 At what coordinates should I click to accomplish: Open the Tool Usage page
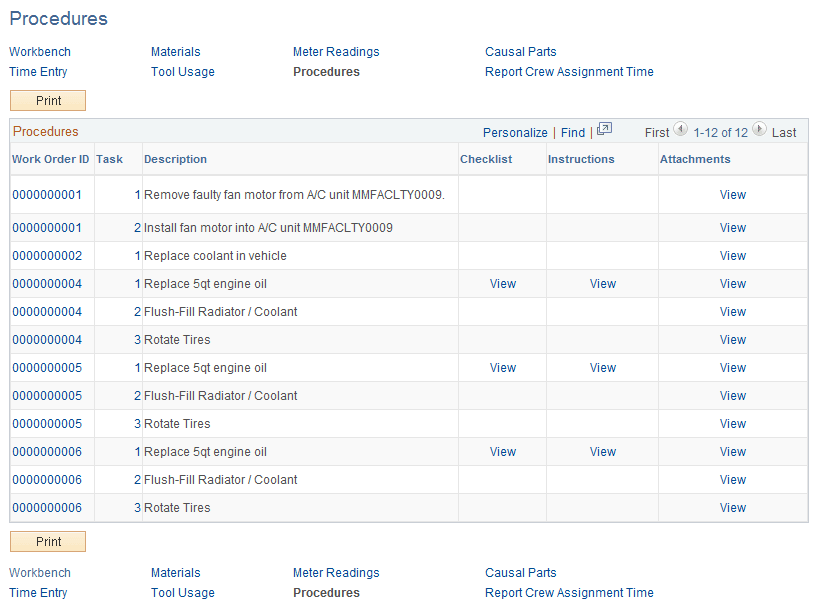[182, 71]
